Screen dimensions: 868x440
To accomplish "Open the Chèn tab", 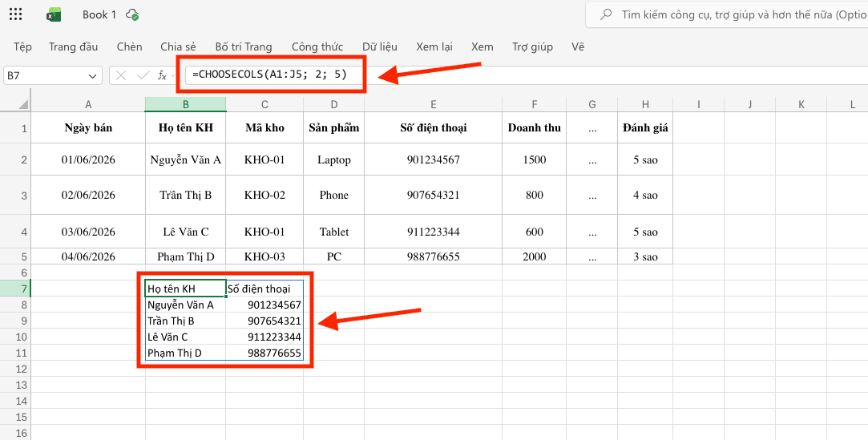I will pyautogui.click(x=130, y=47).
